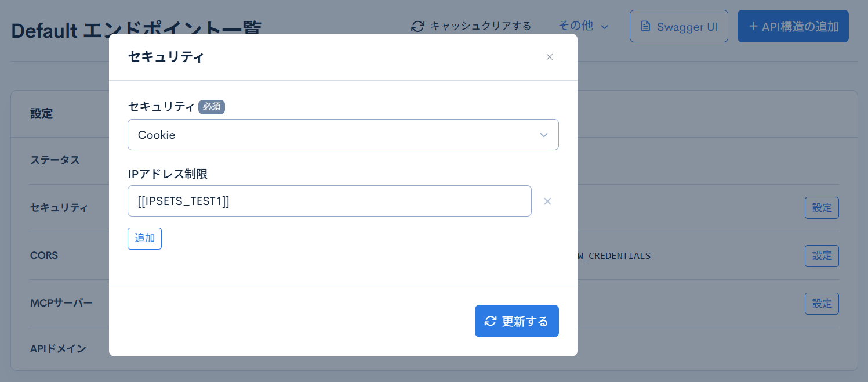This screenshot has height=382, width=868.
Task: Click the refresh icon inside the 更新する button
Action: click(491, 320)
